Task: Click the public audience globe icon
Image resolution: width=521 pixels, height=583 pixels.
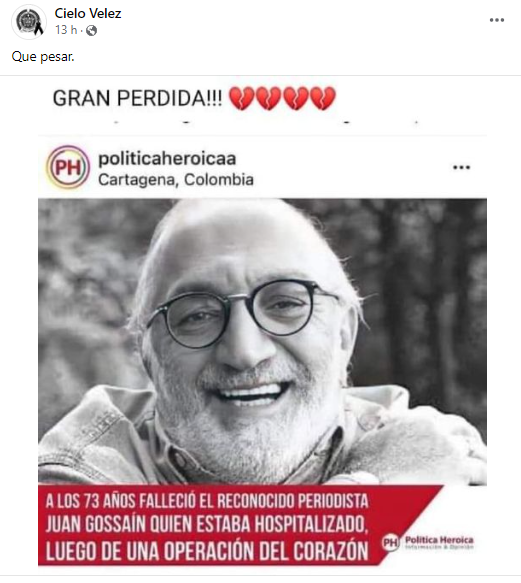Action: click(91, 30)
